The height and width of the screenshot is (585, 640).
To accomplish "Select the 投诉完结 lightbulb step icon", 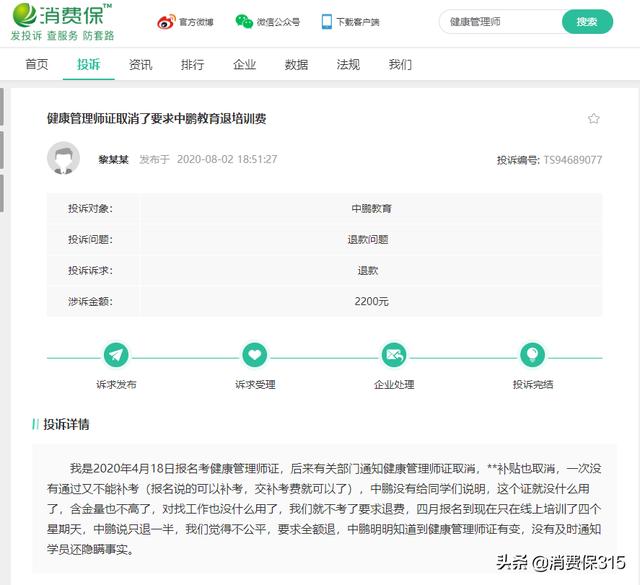I will 532,355.
